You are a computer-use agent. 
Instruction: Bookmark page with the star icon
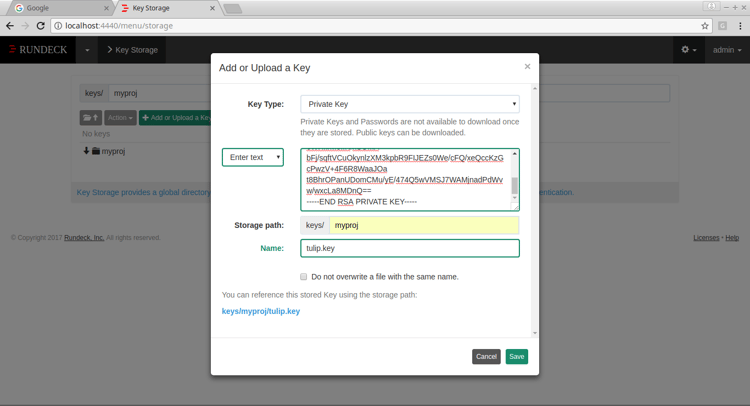pyautogui.click(x=705, y=26)
